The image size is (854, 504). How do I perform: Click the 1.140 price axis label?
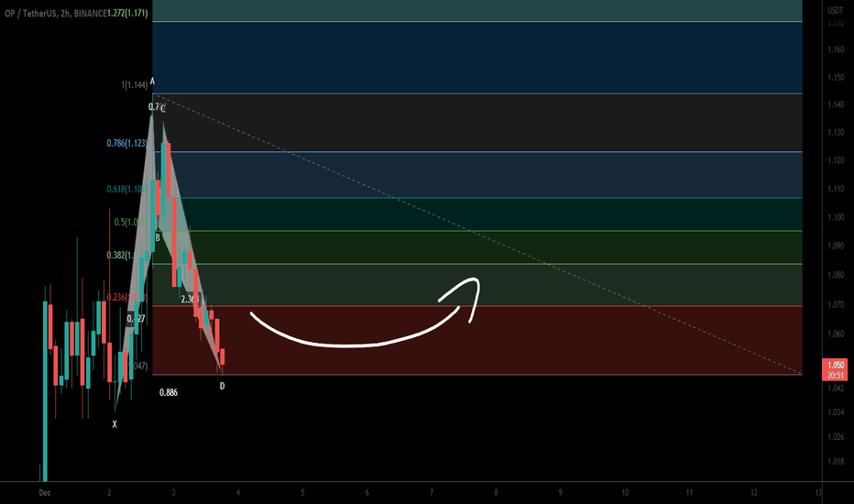click(836, 104)
